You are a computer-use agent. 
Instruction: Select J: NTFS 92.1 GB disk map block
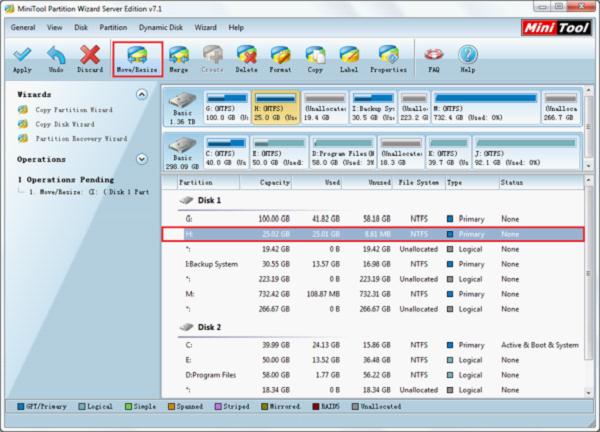click(x=526, y=153)
